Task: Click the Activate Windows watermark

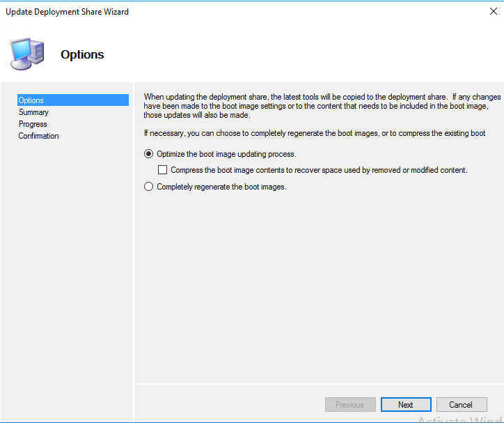Action: pyautogui.click(x=461, y=419)
